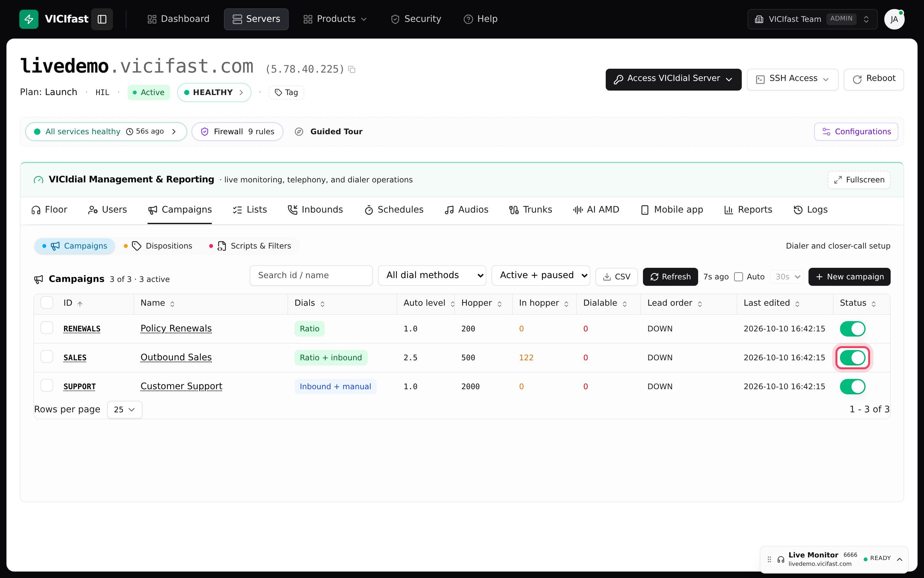Download campaigns as CSV
The width and height of the screenshot is (924, 578).
coord(616,276)
